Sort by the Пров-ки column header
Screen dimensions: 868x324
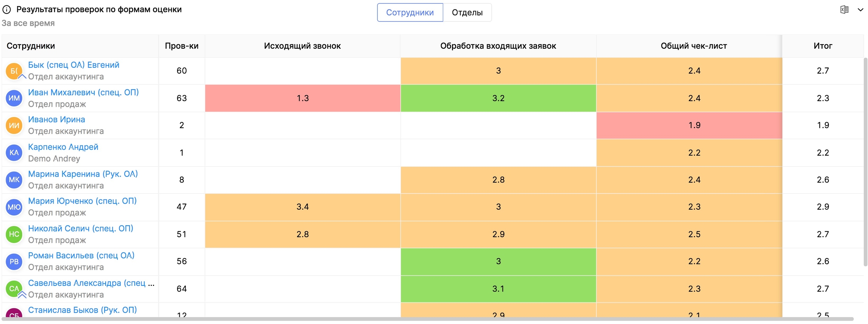(x=182, y=46)
